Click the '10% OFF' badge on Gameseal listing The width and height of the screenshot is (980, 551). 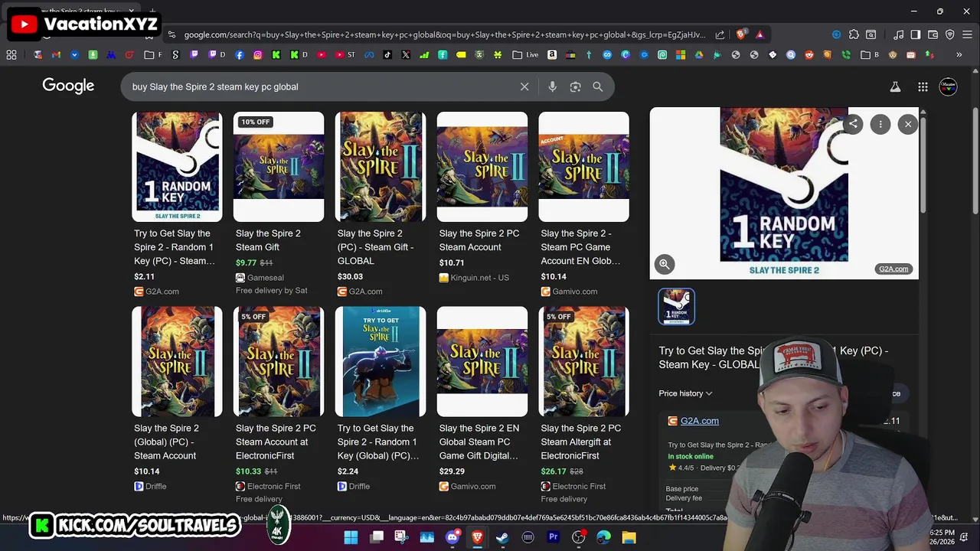(x=256, y=122)
